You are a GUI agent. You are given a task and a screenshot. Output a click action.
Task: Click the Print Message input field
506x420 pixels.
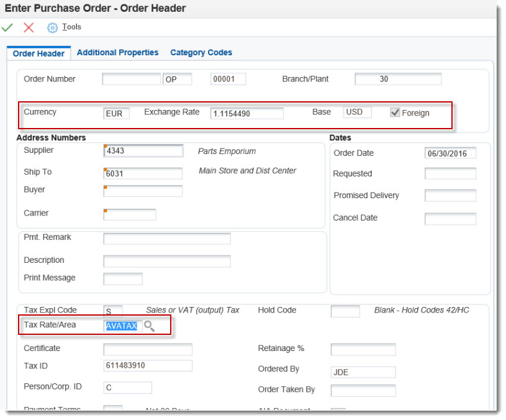tap(123, 279)
